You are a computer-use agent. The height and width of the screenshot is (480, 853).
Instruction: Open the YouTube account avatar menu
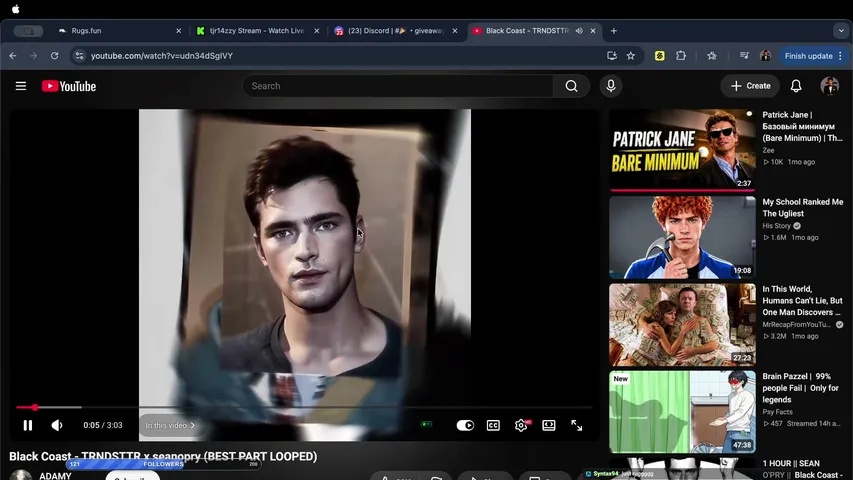click(830, 86)
